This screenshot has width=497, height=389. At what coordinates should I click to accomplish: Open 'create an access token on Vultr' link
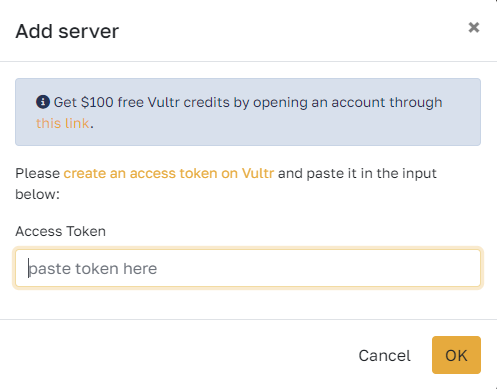point(169,173)
